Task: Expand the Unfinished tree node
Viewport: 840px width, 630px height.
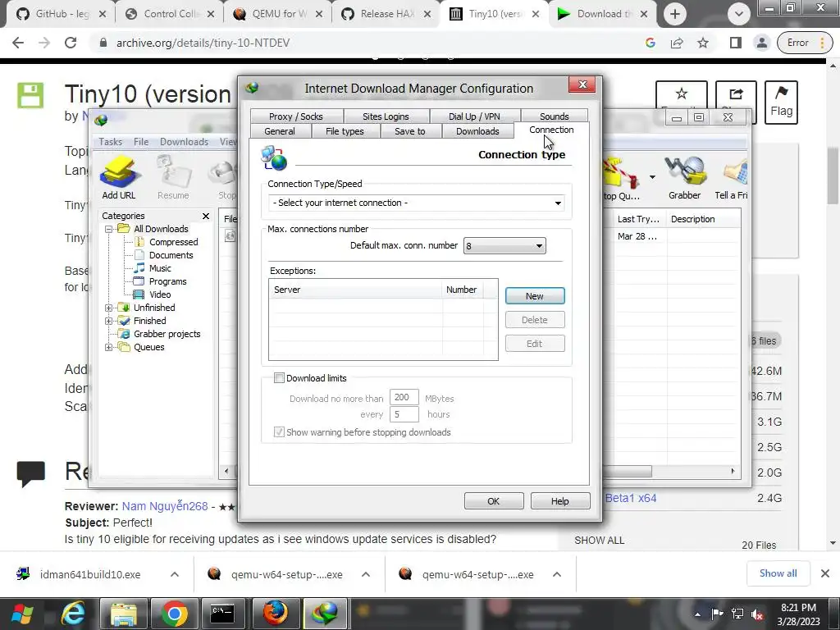Action: click(x=109, y=308)
